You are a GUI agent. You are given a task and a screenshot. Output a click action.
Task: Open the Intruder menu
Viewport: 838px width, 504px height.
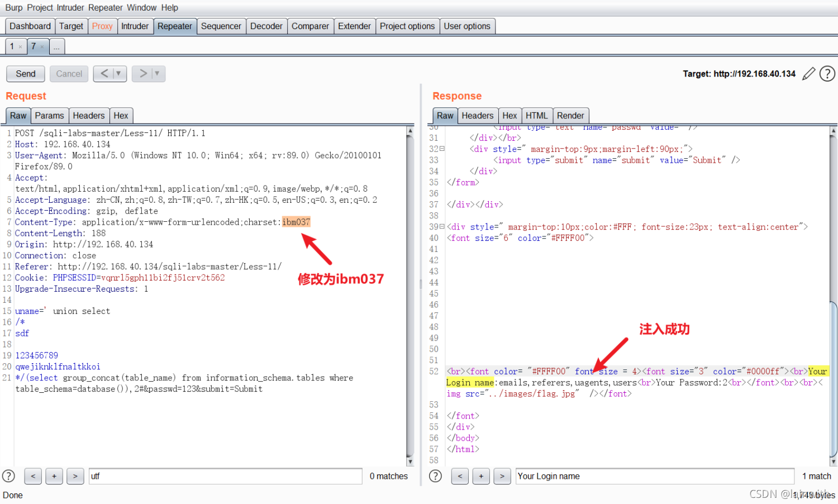click(70, 8)
